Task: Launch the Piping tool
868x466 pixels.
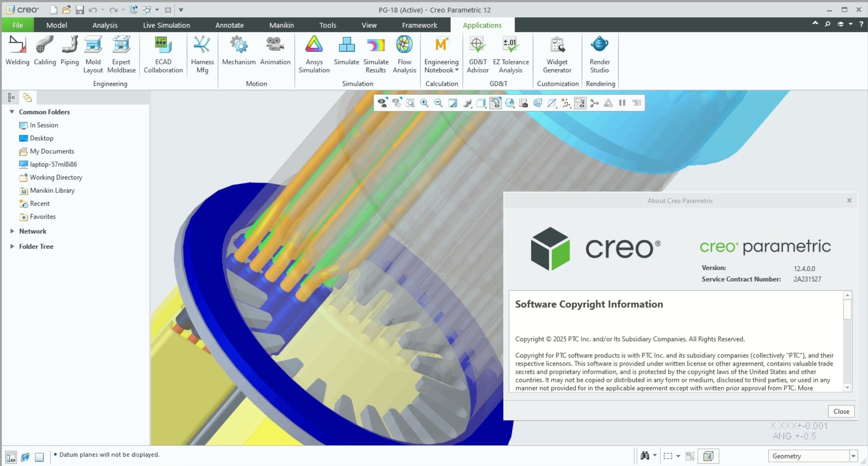Action: coord(69,52)
